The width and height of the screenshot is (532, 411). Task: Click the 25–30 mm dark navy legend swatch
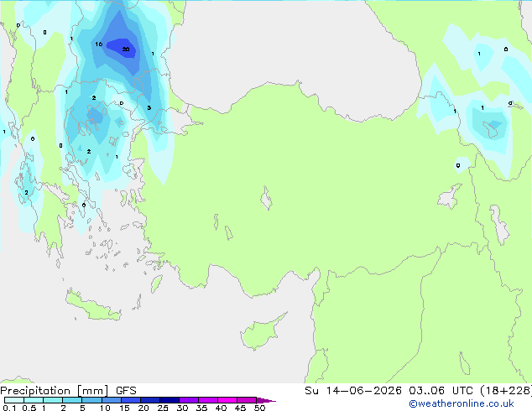pyautogui.click(x=170, y=400)
